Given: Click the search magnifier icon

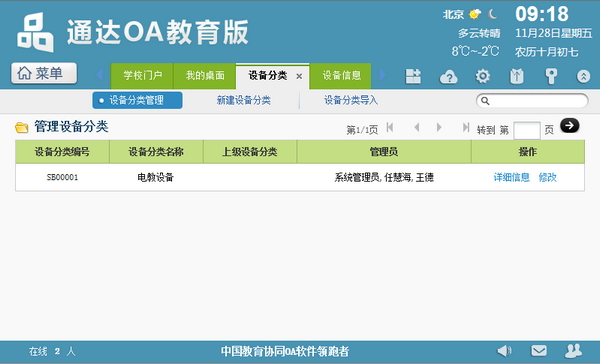Looking at the screenshot, I should 485,101.
